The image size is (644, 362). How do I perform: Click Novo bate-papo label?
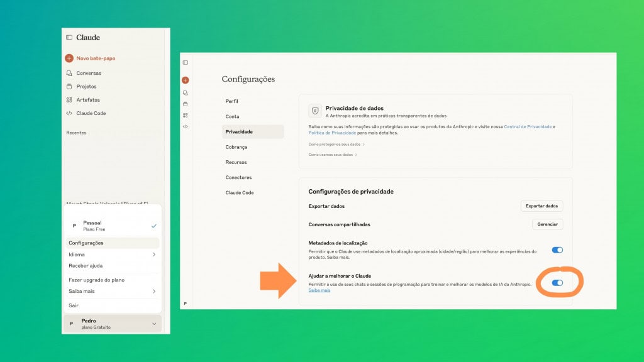click(96, 58)
